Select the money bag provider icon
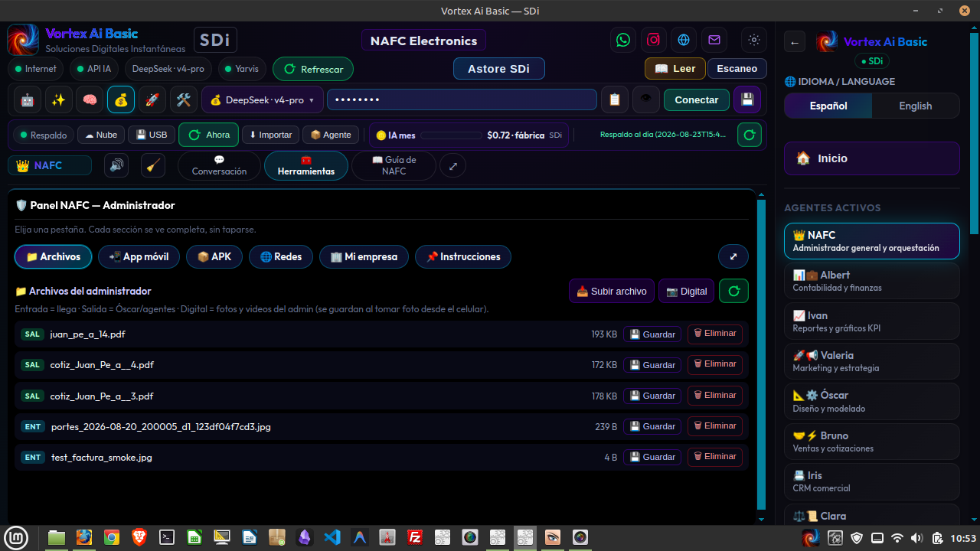This screenshot has height=551, width=980. click(121, 99)
